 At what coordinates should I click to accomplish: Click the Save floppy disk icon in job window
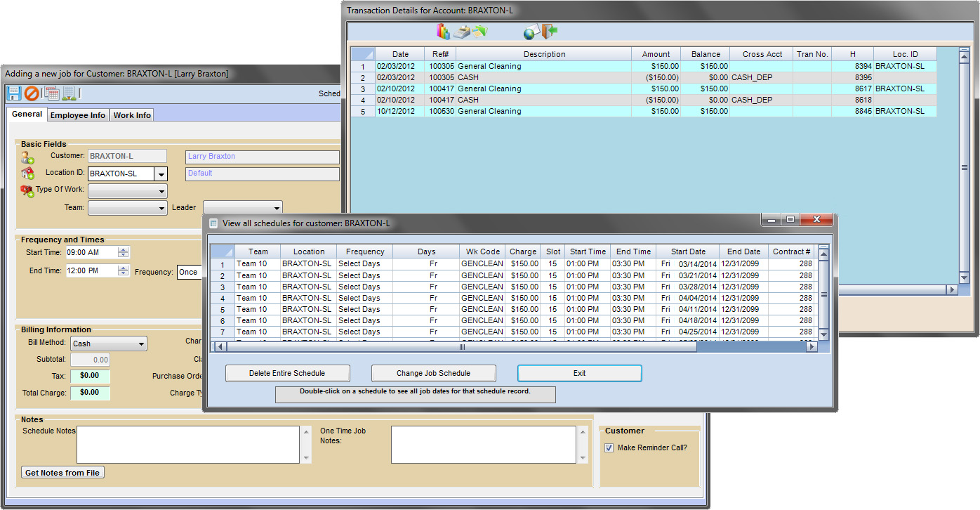[x=14, y=93]
